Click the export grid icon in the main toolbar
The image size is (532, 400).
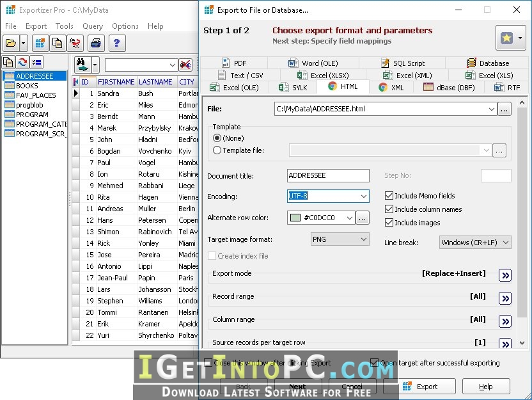(40, 43)
